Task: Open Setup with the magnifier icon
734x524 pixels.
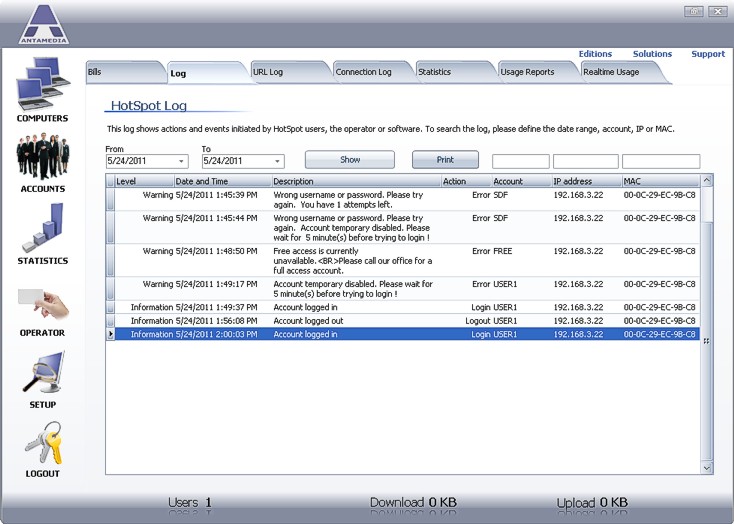Action: click(x=42, y=373)
